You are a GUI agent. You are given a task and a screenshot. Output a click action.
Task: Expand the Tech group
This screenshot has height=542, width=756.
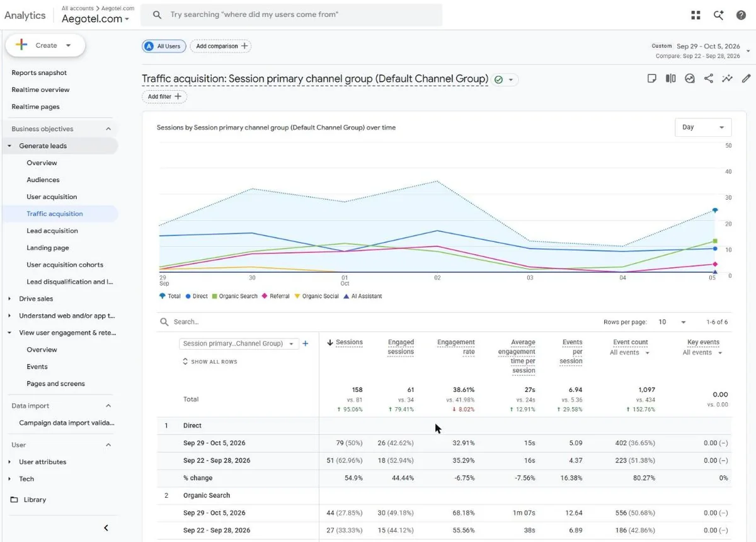[x=9, y=479]
